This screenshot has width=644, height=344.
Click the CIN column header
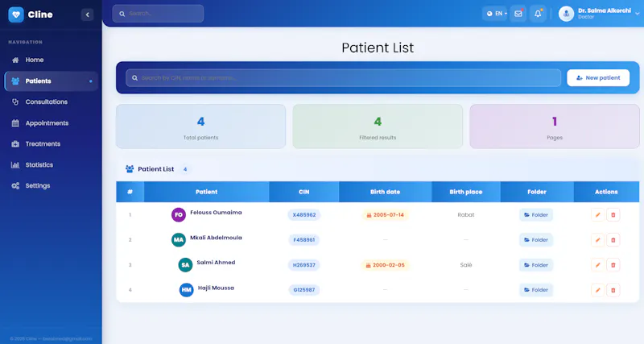click(x=304, y=192)
